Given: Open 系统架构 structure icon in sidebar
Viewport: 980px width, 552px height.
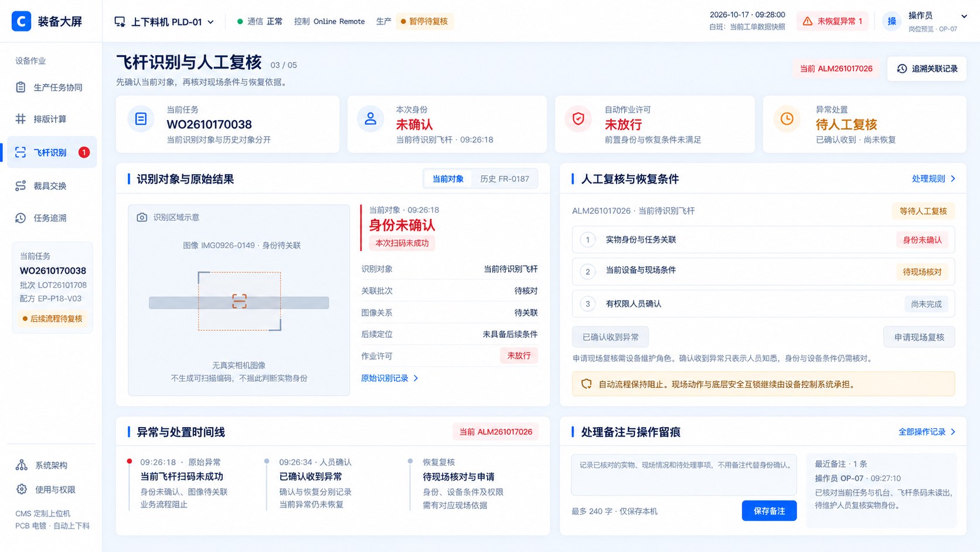Looking at the screenshot, I should pyautogui.click(x=22, y=465).
